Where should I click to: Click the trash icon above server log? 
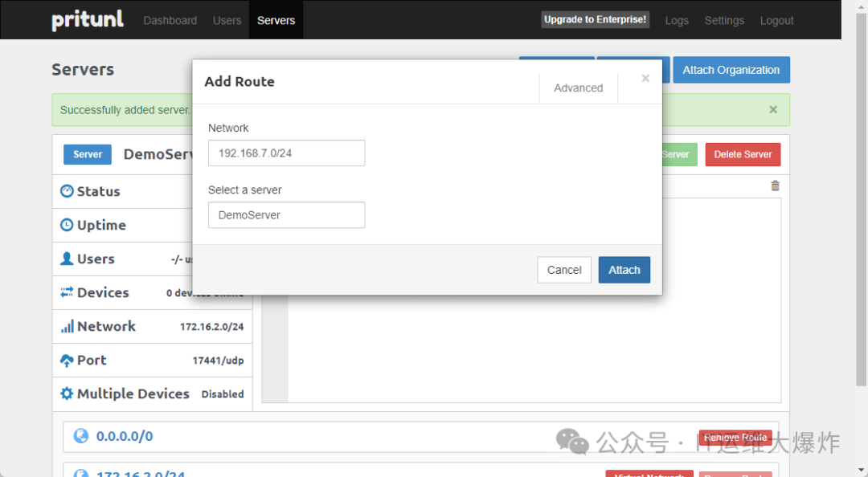coord(775,185)
